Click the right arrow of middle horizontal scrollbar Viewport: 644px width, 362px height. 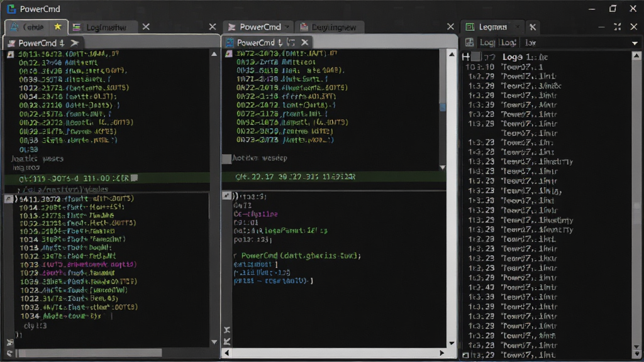point(442,353)
